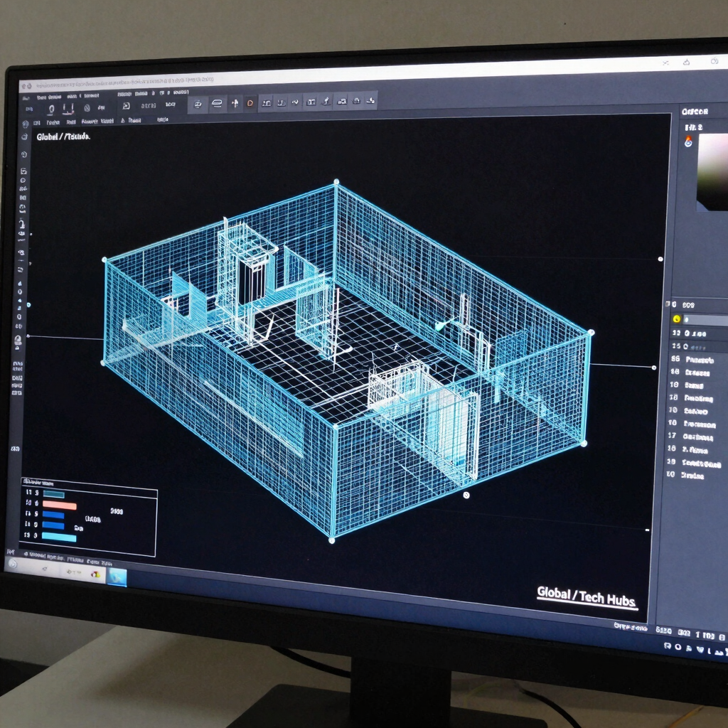Click the leftmost icon of the highlighted toolbar strip
This screenshot has height=728, width=728.
[198, 104]
